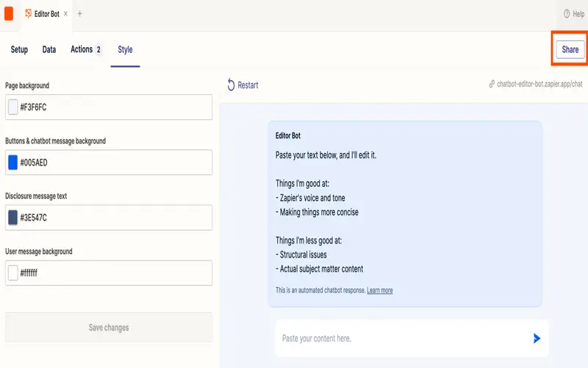This screenshot has height=368, width=588.
Task: Switch to the Data tab
Action: pyautogui.click(x=49, y=49)
